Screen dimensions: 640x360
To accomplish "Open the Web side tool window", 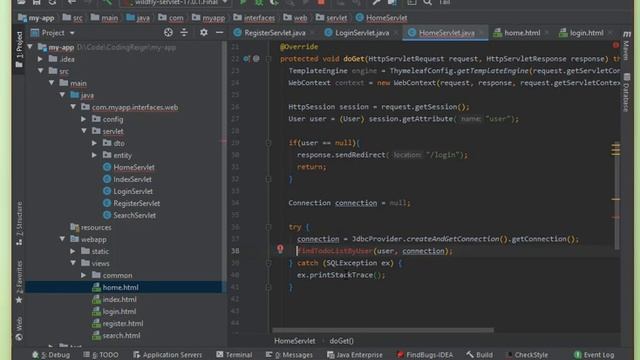I will [19, 329].
